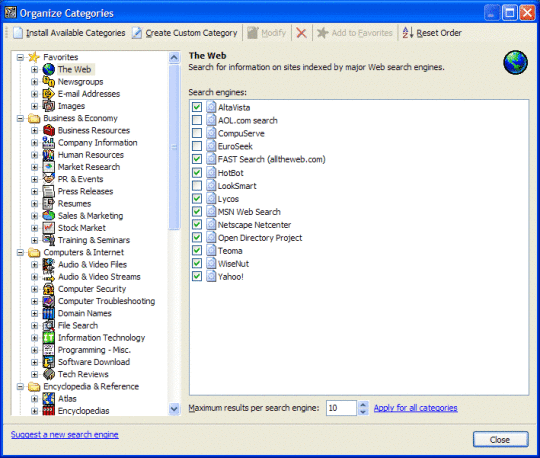Click the Resumes icon
540x458 pixels.
pos(49,204)
